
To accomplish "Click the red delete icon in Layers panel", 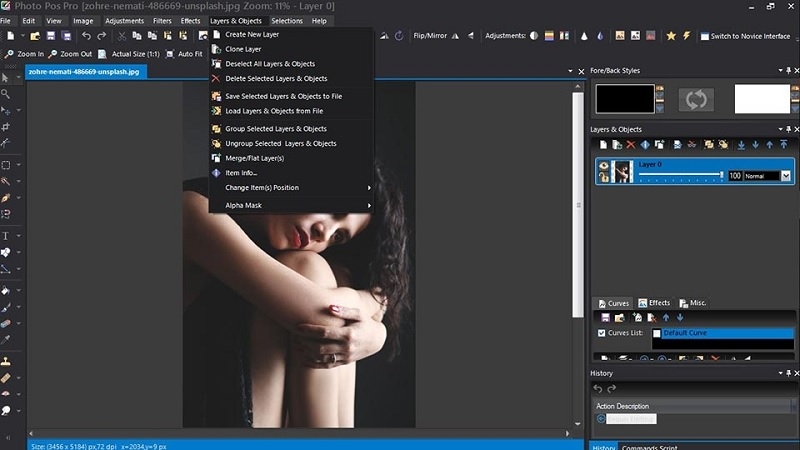I will (x=631, y=145).
